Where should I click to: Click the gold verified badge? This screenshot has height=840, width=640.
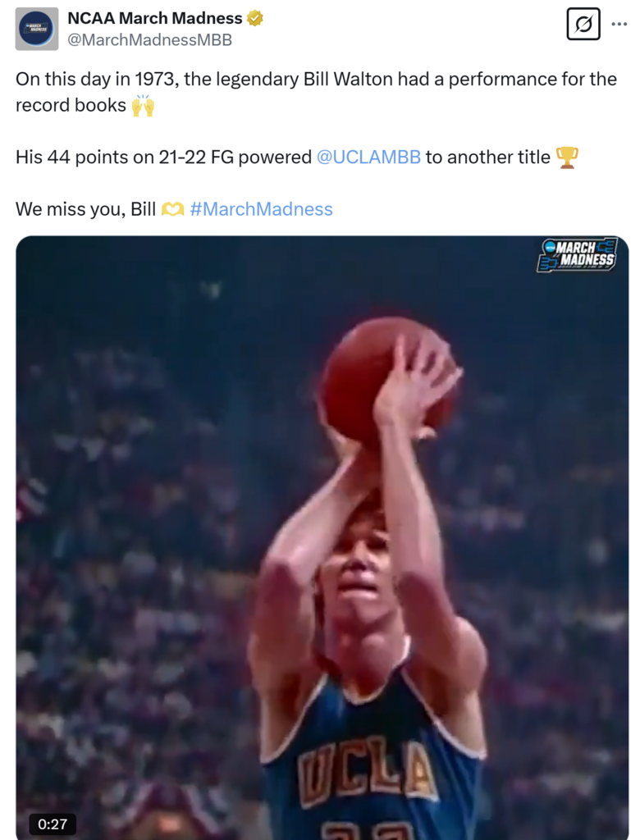tap(254, 18)
